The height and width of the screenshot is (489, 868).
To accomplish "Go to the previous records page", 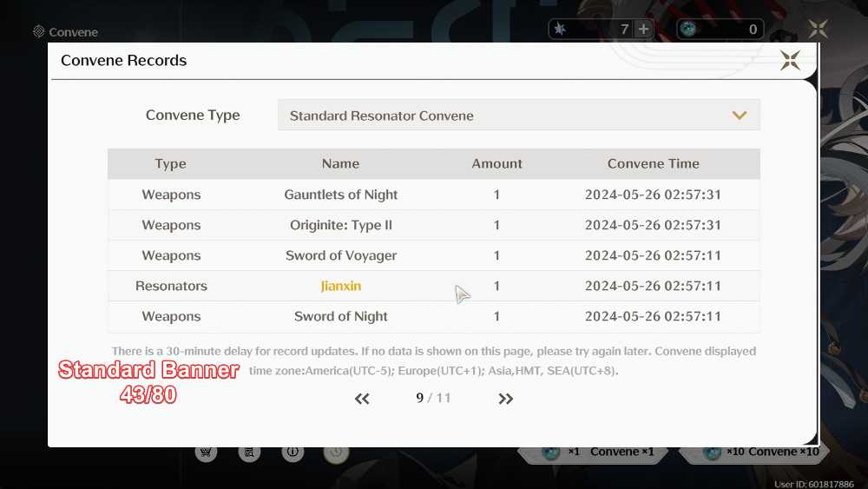I will pyautogui.click(x=362, y=399).
